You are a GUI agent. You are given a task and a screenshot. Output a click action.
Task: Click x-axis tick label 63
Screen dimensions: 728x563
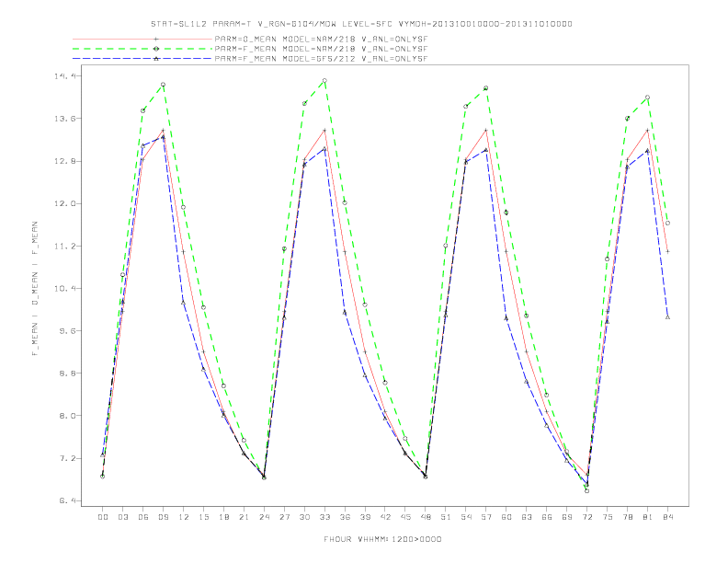pyautogui.click(x=527, y=517)
